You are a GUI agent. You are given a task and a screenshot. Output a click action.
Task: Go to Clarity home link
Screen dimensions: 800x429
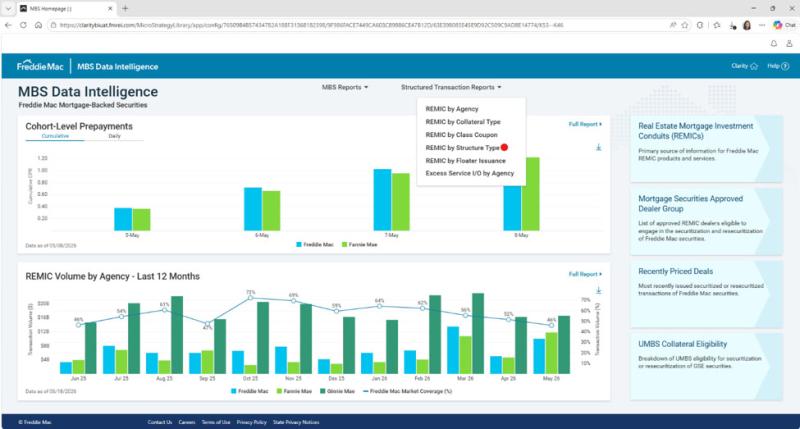(744, 66)
